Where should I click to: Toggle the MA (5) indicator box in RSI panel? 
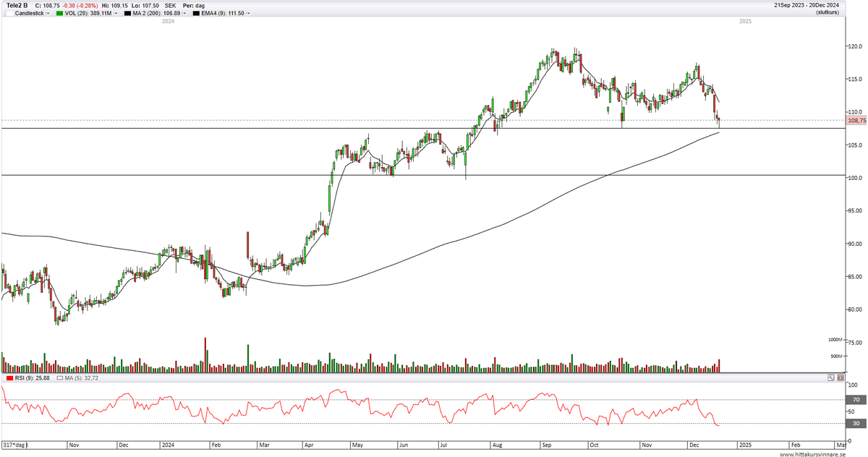point(60,378)
